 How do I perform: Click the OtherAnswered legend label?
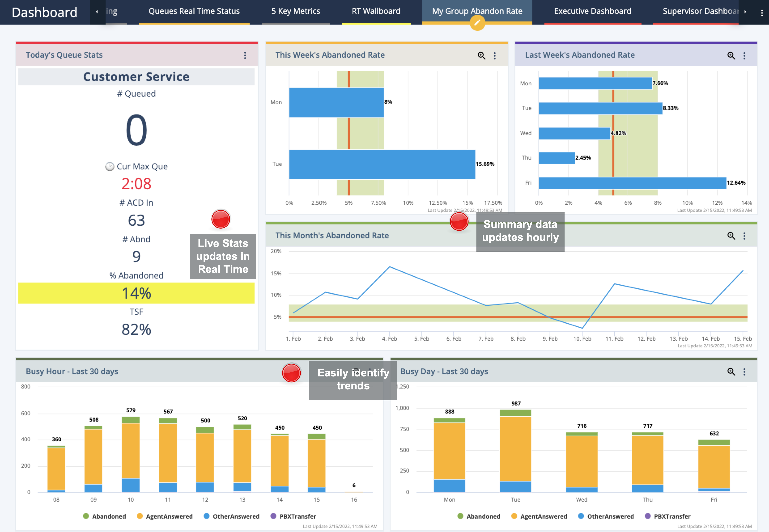click(x=237, y=516)
